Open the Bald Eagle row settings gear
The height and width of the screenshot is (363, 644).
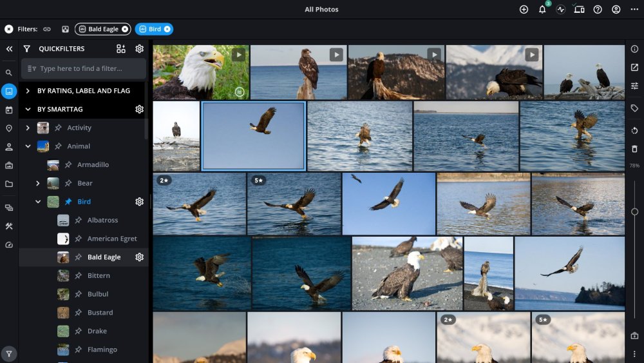[140, 257]
